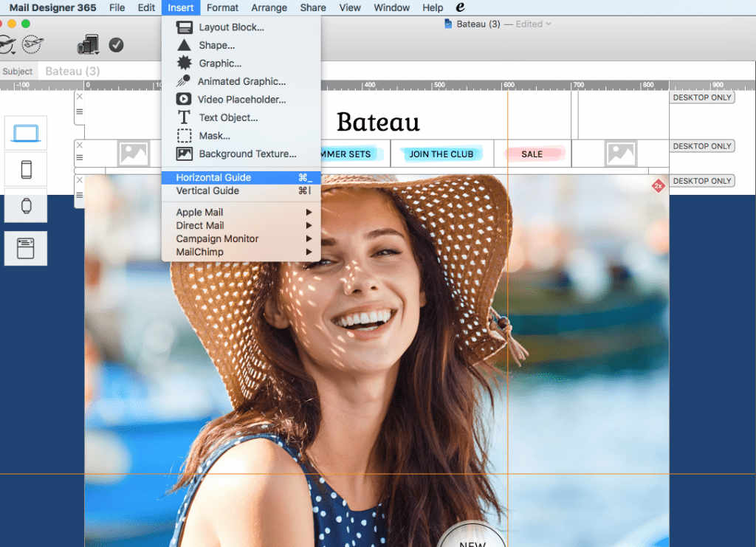Click the paper plane send icon
The image size is (756, 547).
7,45
